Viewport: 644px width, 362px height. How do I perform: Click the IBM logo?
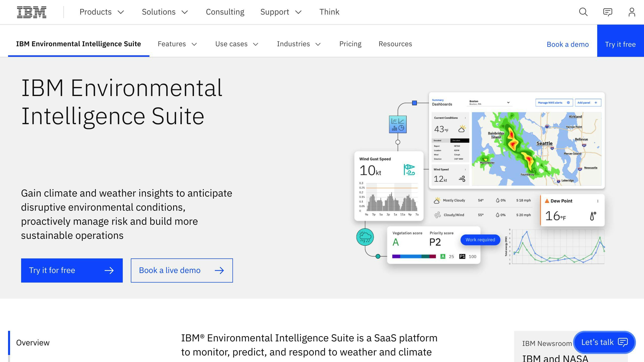pos(32,12)
